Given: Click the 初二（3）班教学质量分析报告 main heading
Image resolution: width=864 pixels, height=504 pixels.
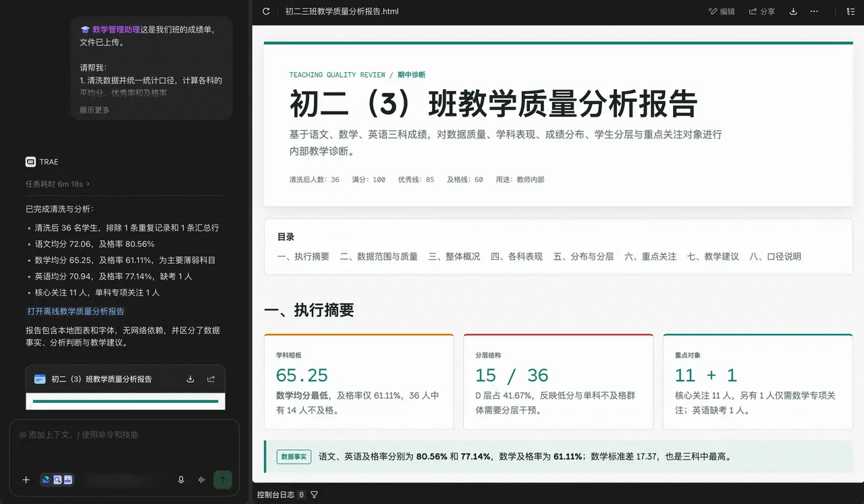Looking at the screenshot, I should 493,105.
